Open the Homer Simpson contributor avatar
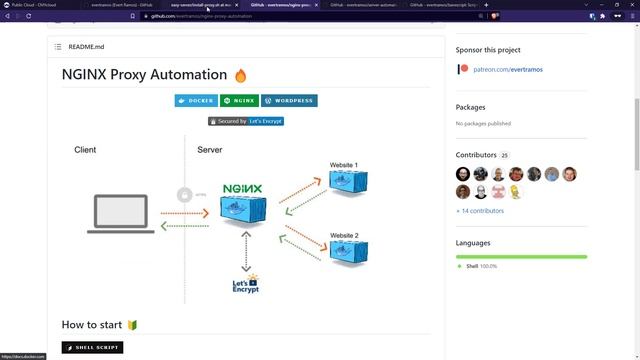640x360 pixels. [516, 192]
